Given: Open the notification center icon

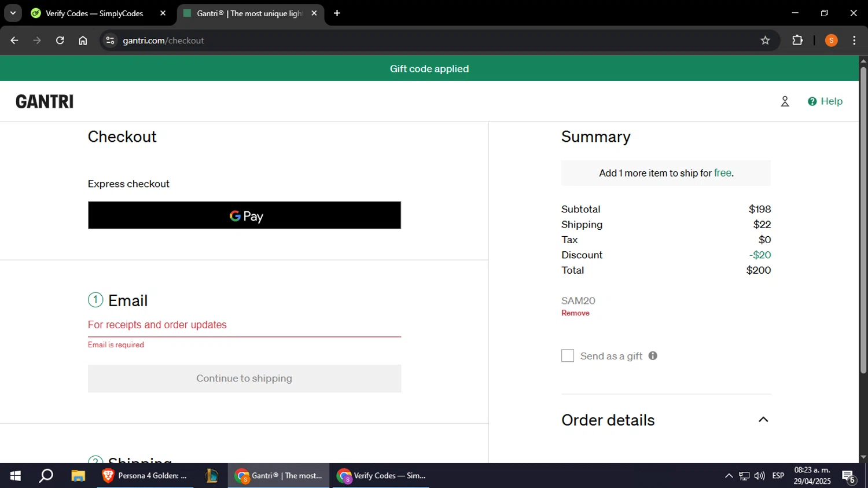Looking at the screenshot, I should [x=849, y=476].
